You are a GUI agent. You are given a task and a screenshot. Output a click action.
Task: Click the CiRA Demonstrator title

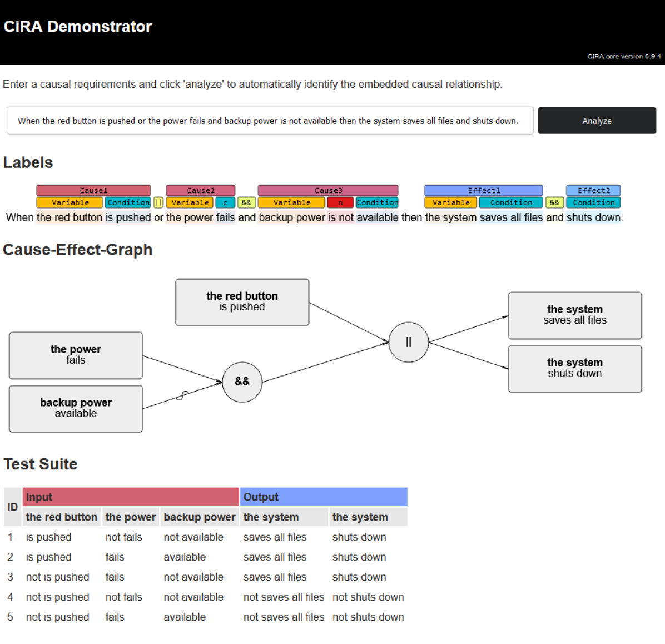click(x=78, y=26)
